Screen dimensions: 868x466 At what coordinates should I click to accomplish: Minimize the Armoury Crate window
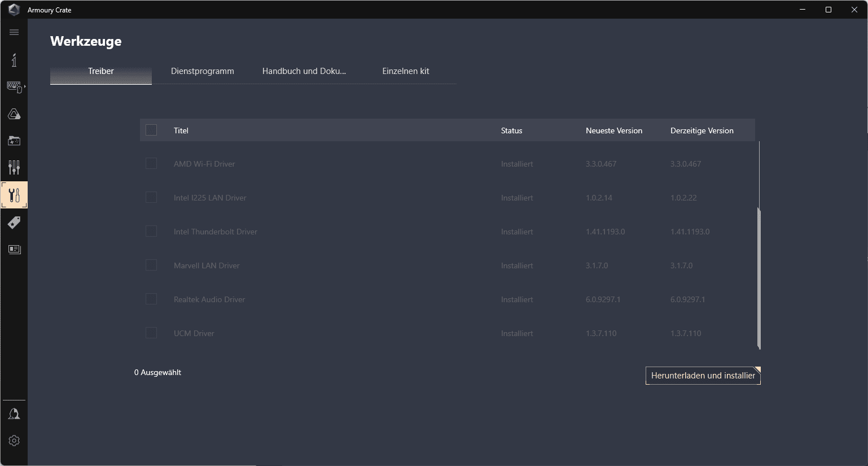coord(803,10)
